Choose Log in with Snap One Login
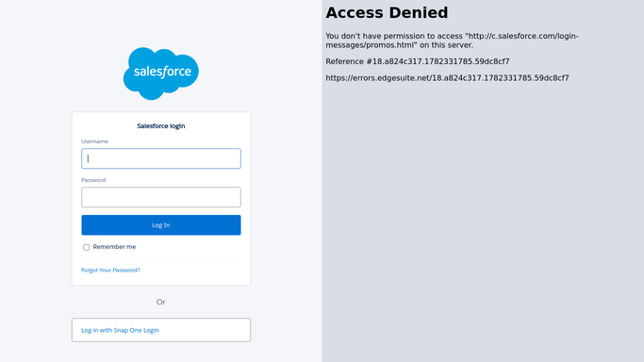 tap(161, 330)
